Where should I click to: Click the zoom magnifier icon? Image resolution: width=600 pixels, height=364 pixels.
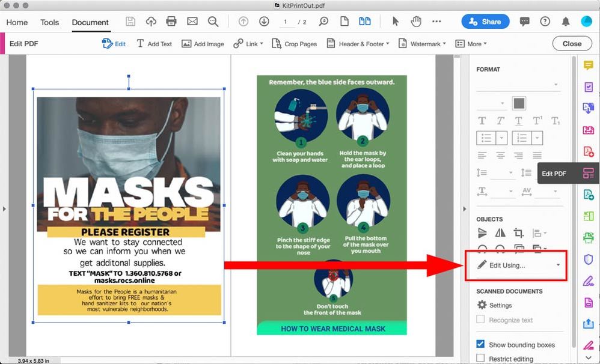coord(323,22)
